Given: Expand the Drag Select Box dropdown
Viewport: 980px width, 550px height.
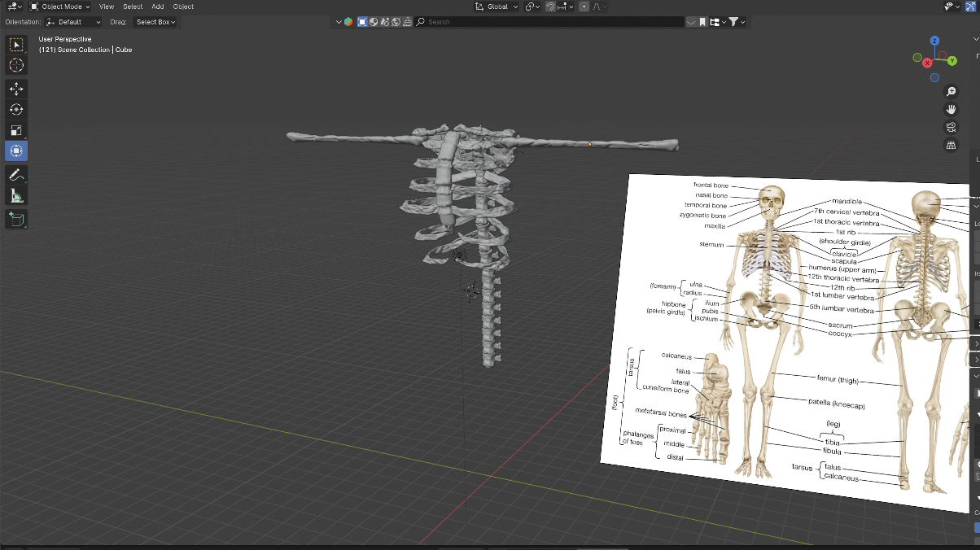Looking at the screenshot, I should 155,22.
